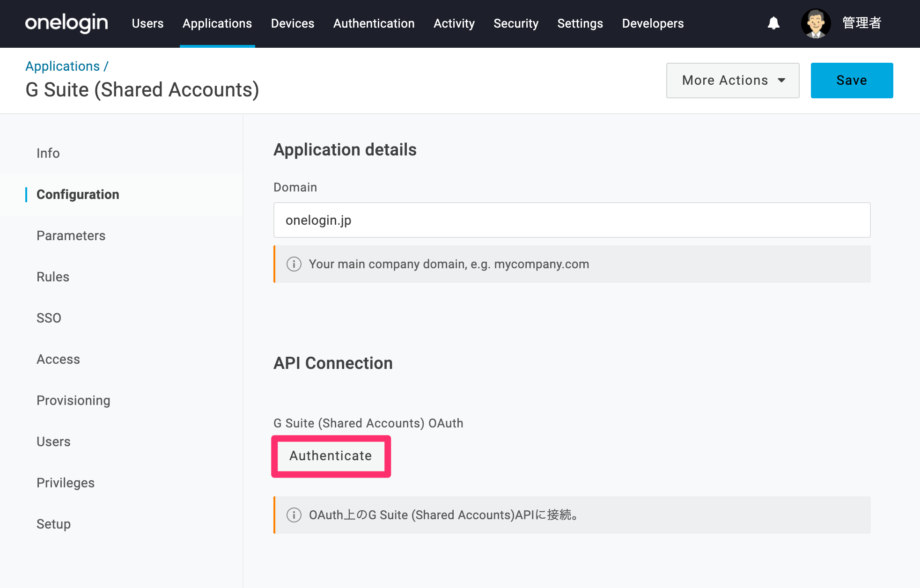This screenshot has height=588, width=920.
Task: Click the info icon beside the domain hint
Action: click(294, 264)
